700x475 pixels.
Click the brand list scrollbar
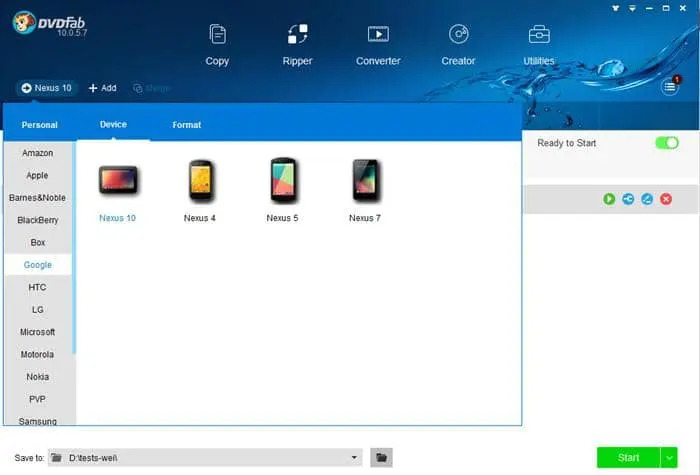(x=74, y=249)
